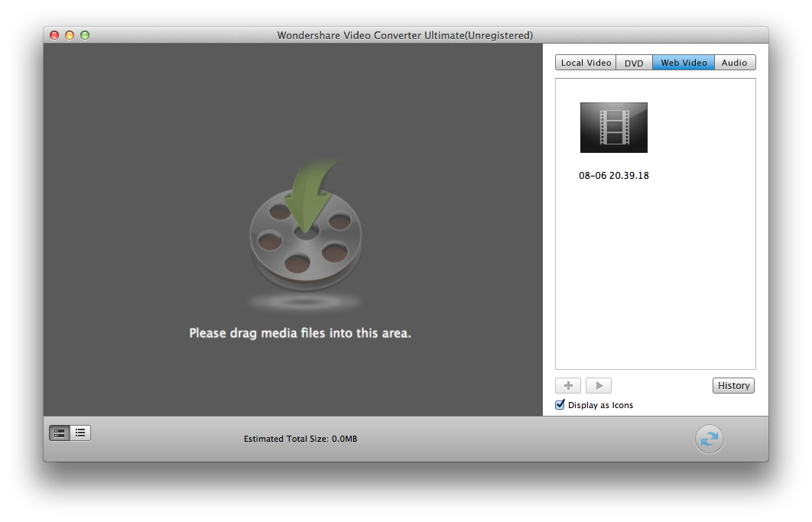Click the plus icon to add media

[x=568, y=386]
